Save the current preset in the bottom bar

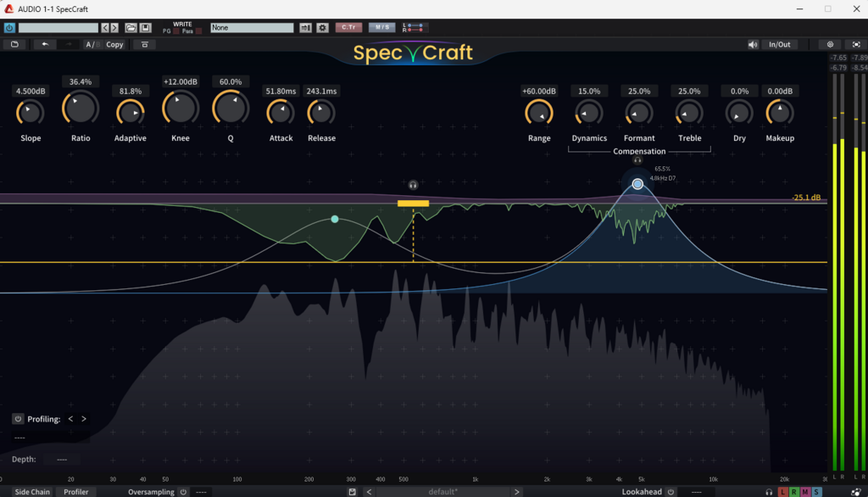click(352, 491)
